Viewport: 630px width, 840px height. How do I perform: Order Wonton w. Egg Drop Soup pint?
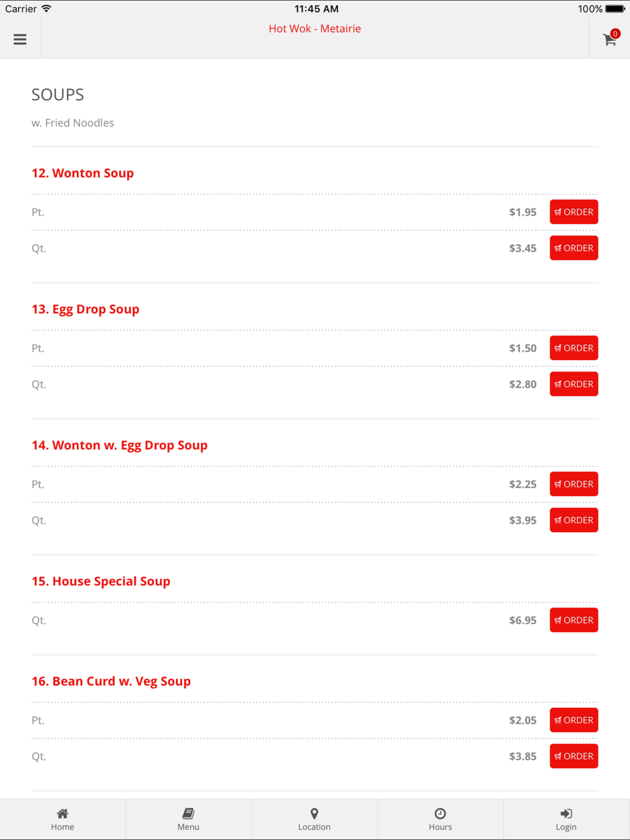pyautogui.click(x=573, y=484)
